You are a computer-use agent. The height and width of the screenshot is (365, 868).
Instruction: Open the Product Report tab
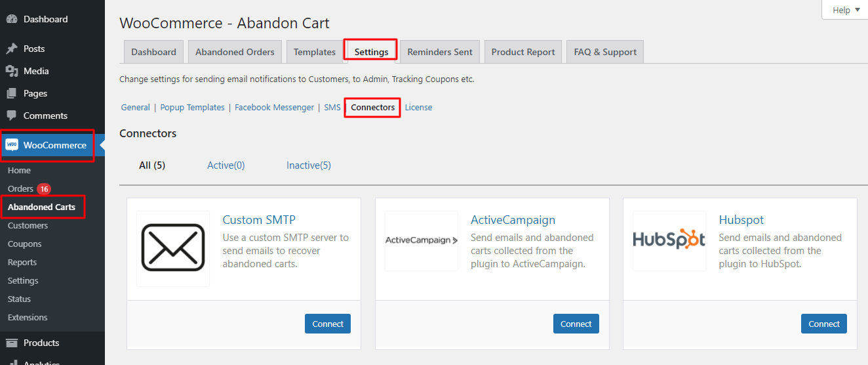pyautogui.click(x=523, y=52)
